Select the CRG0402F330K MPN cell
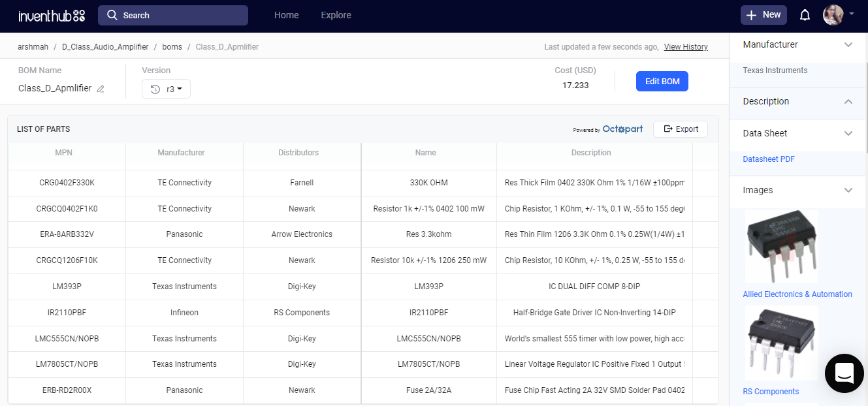Image resolution: width=868 pixels, height=406 pixels. click(x=67, y=183)
